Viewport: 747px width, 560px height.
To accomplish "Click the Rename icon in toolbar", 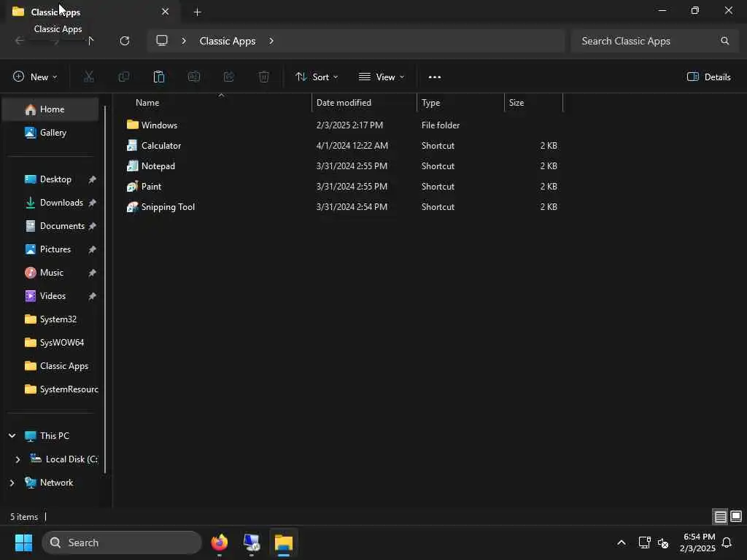I will coord(194,77).
